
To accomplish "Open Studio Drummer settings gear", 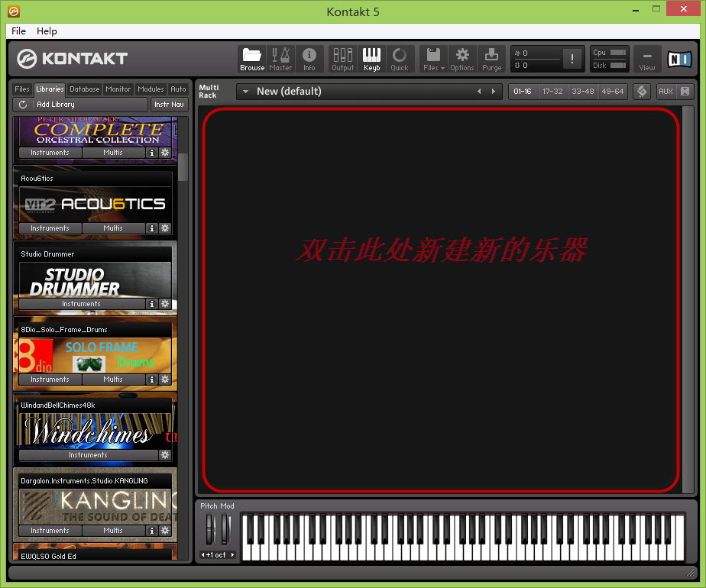I will pyautogui.click(x=165, y=304).
